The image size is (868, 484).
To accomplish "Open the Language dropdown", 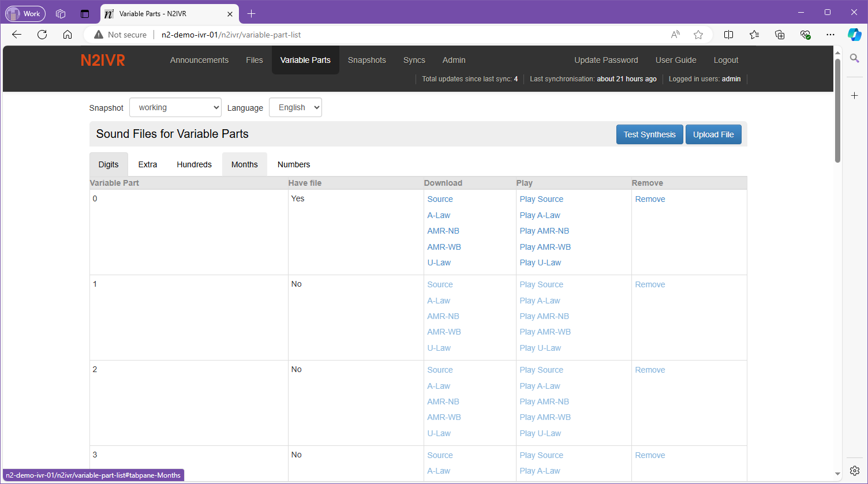I will point(295,107).
